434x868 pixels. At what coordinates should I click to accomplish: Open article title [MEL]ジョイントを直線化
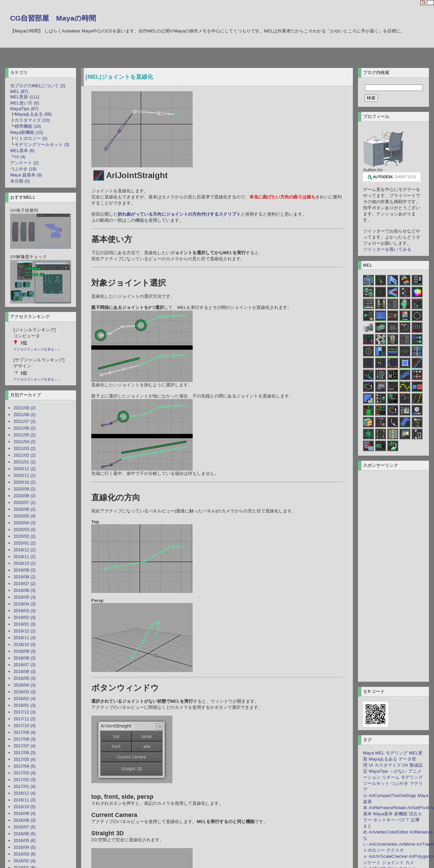119,77
